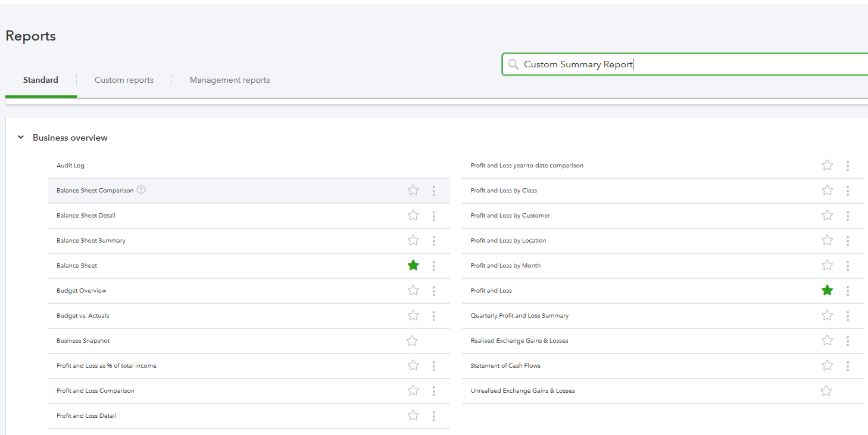The image size is (868, 435).
Task: Favorite the Business Snapshot report
Action: 412,340
